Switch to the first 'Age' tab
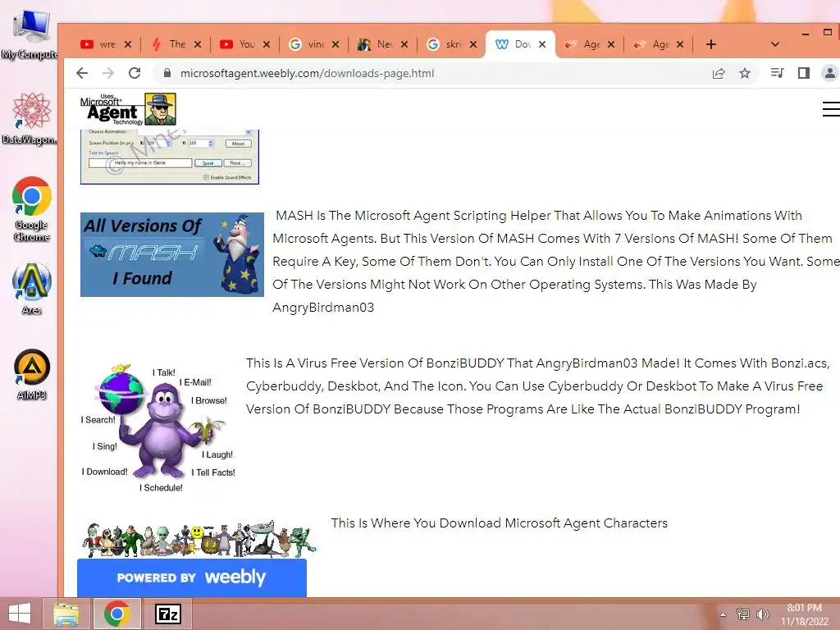This screenshot has height=630, width=840. 585,44
